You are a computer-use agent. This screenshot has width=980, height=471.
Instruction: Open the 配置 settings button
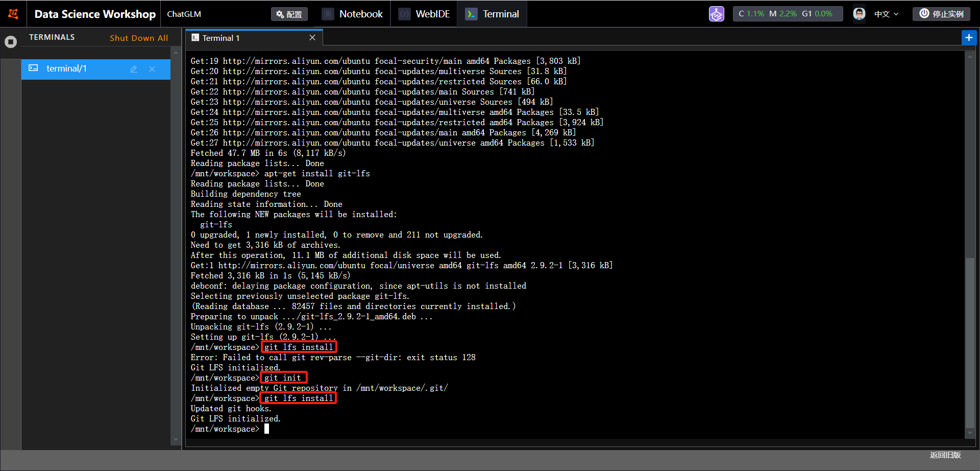pos(289,14)
